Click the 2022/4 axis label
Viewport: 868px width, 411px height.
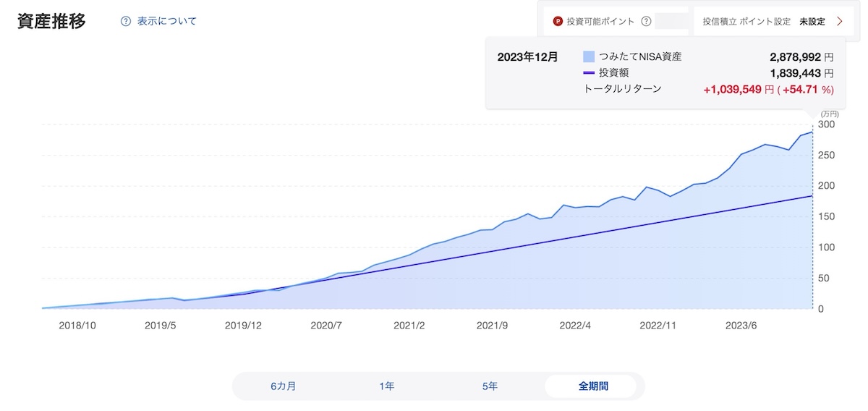coord(576,326)
